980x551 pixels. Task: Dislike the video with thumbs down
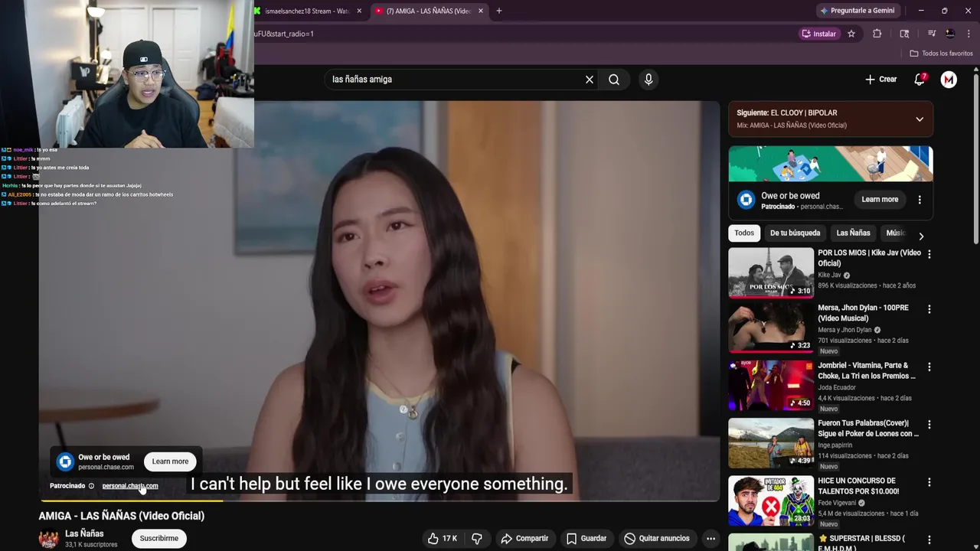click(x=477, y=539)
